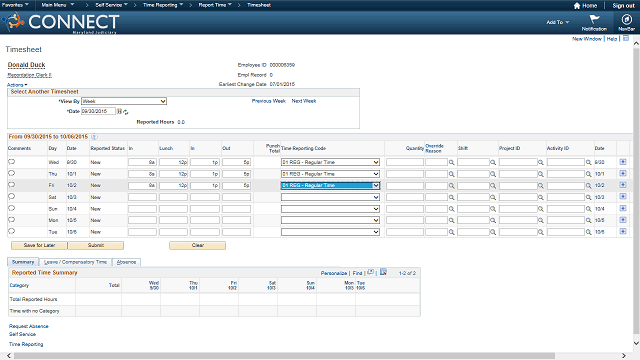Click Save for Later button
Image resolution: width=640 pixels, height=360 pixels.
(39, 245)
